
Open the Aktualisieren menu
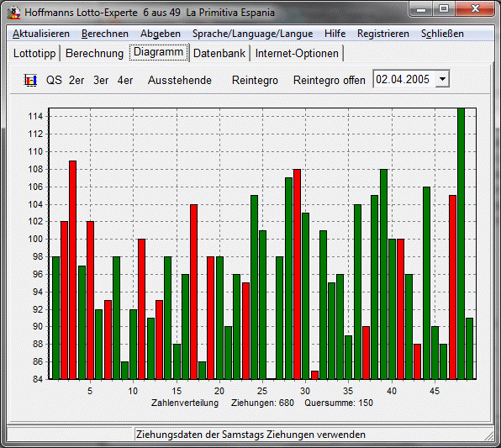(x=41, y=34)
